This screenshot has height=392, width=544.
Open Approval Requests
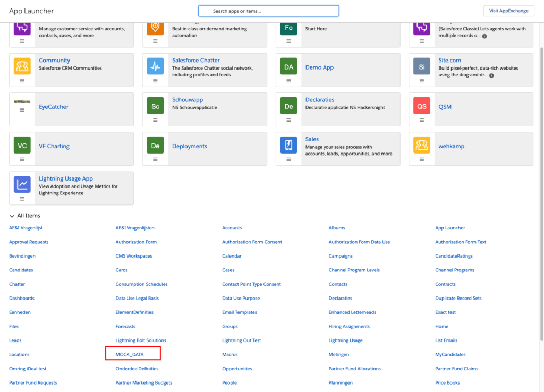[29, 242]
